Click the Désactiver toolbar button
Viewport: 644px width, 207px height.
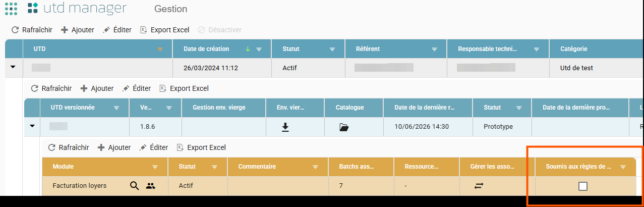coord(220,30)
